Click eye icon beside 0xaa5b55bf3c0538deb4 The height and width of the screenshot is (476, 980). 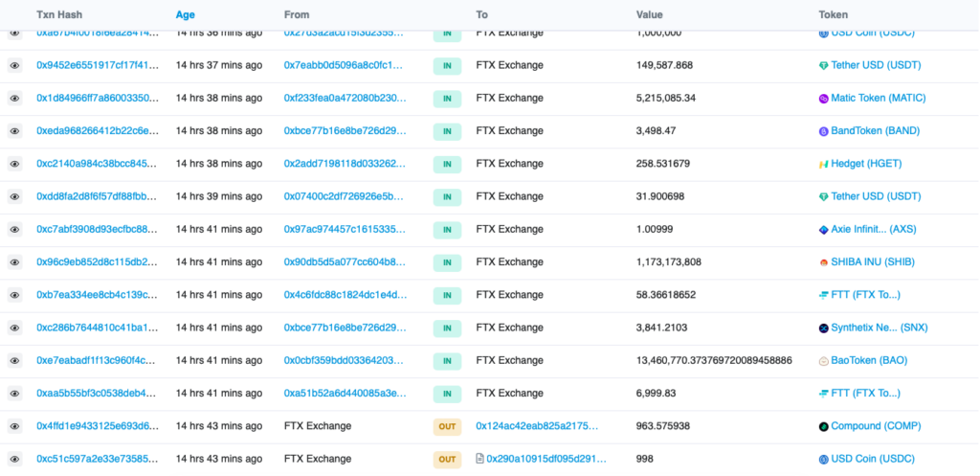click(x=15, y=394)
